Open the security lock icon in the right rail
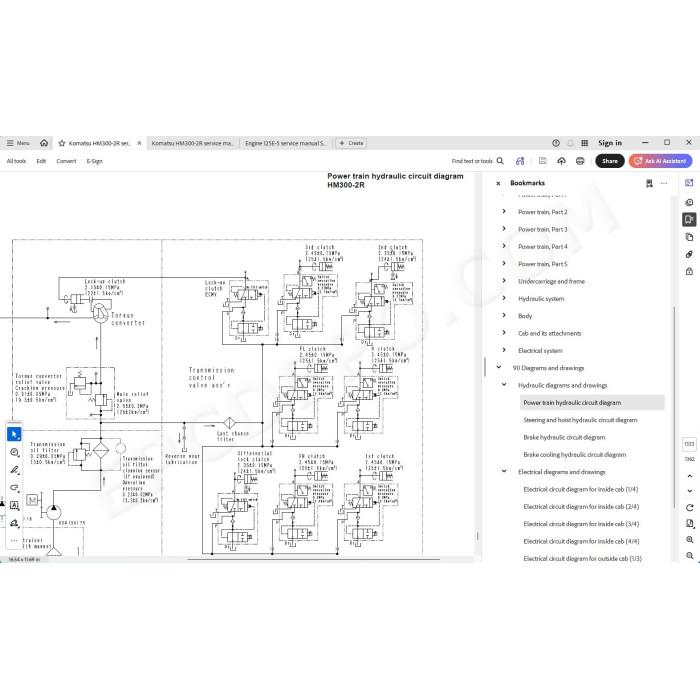The height and width of the screenshot is (700, 700). point(689,271)
